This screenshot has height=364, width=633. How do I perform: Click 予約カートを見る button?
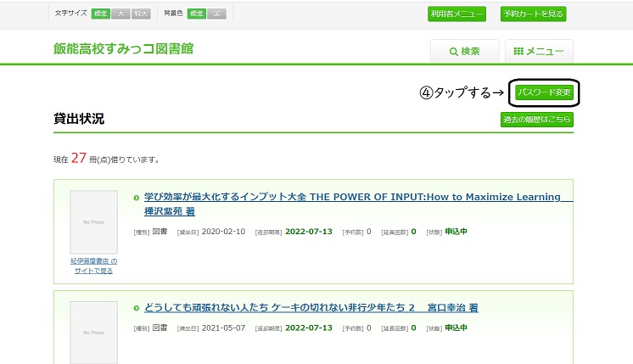tap(533, 14)
